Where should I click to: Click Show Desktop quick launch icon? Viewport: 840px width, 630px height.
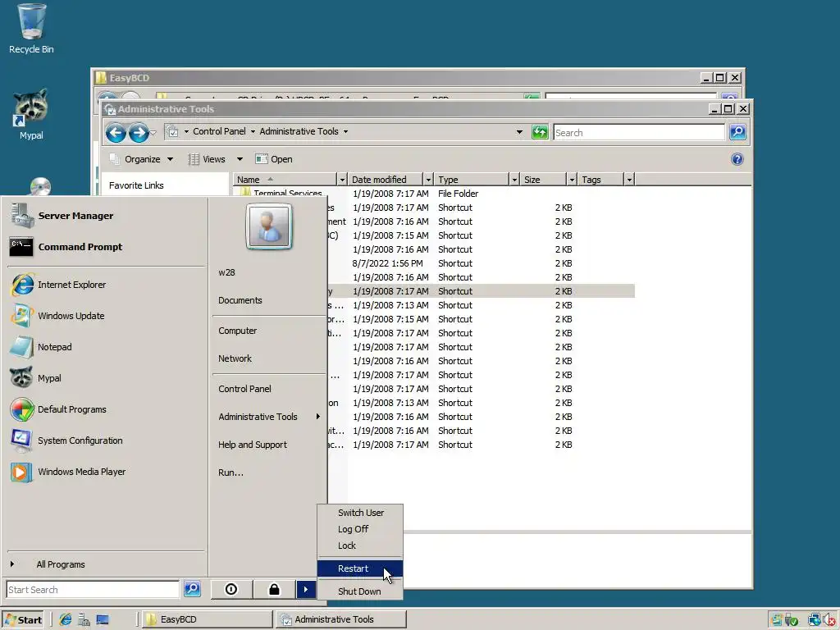[x=103, y=619]
